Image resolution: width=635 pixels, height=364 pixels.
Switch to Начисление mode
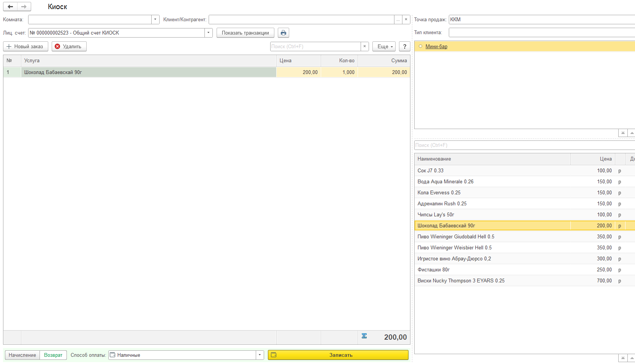tap(22, 355)
